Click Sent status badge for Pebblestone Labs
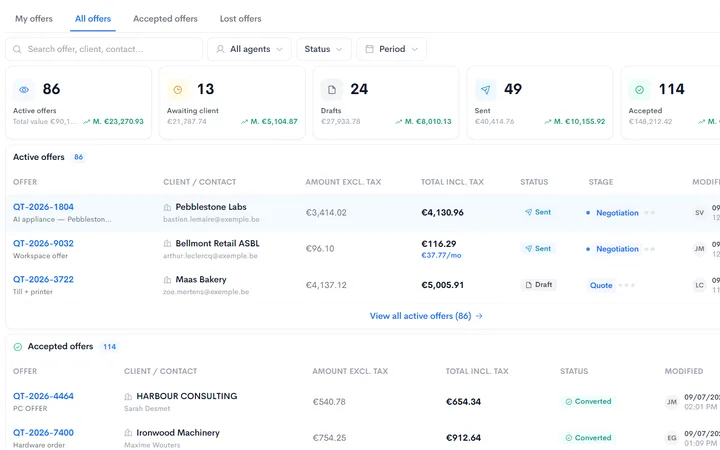720x450 pixels. pyautogui.click(x=538, y=212)
